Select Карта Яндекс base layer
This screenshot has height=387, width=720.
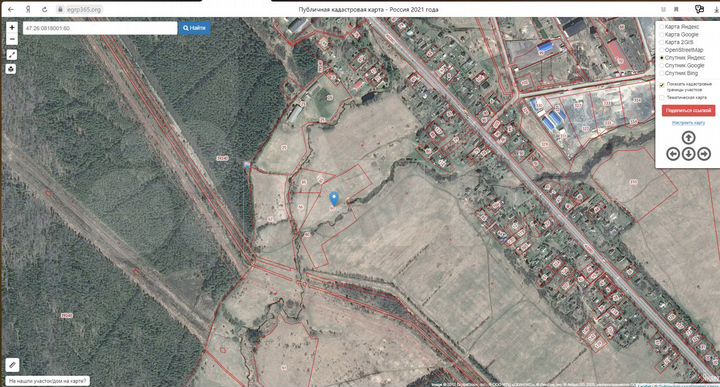[662, 27]
